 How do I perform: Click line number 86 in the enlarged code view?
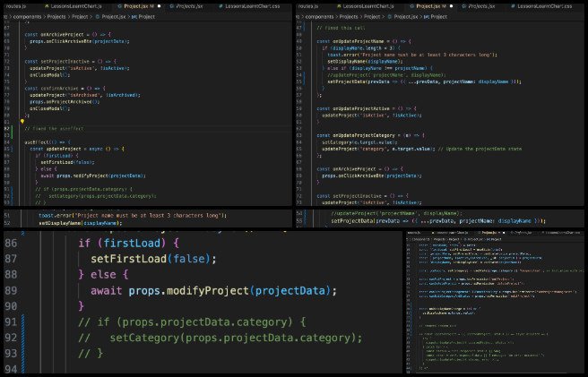[x=11, y=244]
